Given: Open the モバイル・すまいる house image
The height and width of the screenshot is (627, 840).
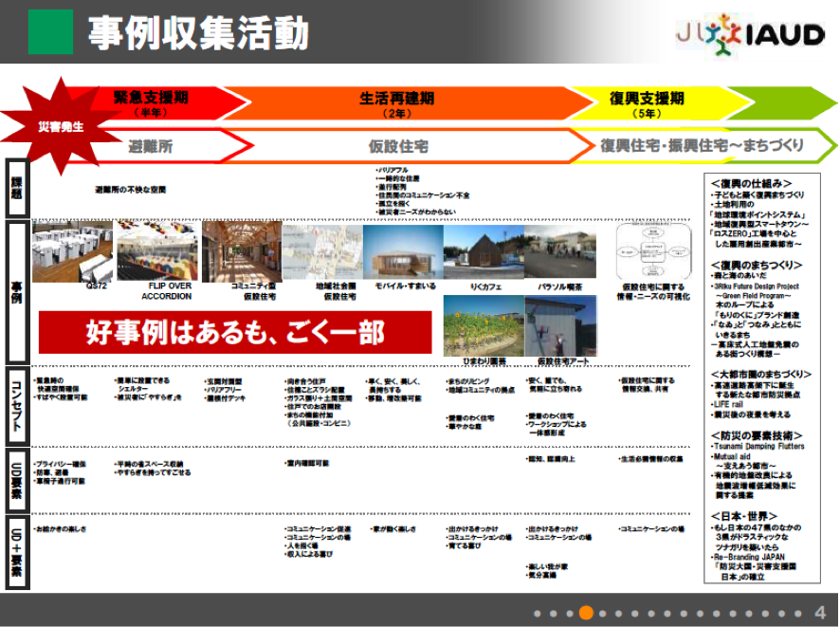Looking at the screenshot, I should (402, 252).
